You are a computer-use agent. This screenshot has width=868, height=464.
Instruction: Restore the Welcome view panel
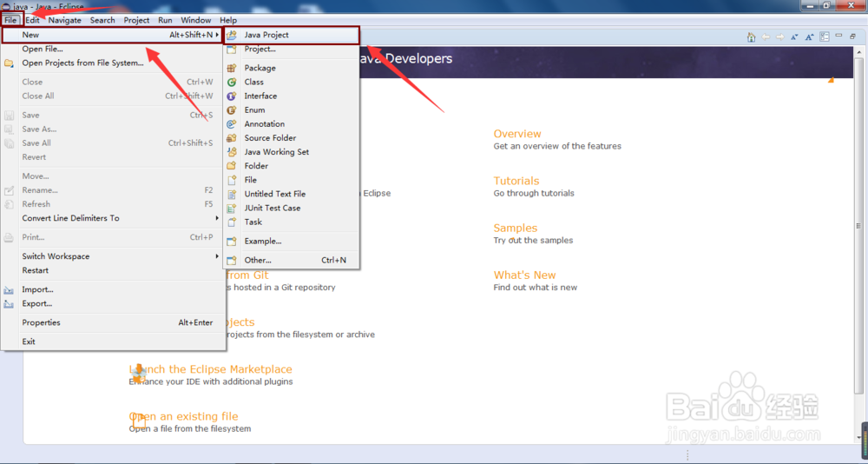853,36
